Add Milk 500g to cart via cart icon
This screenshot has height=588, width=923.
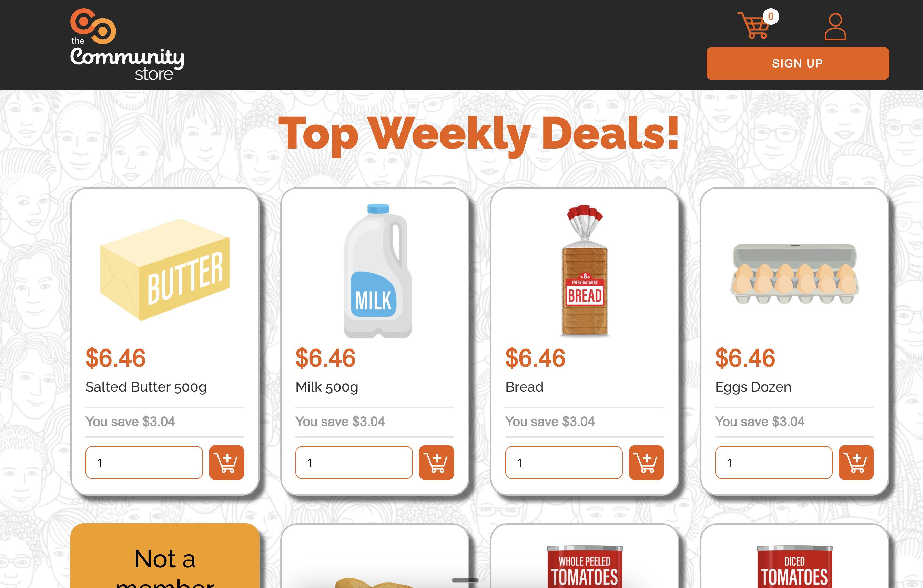436,463
